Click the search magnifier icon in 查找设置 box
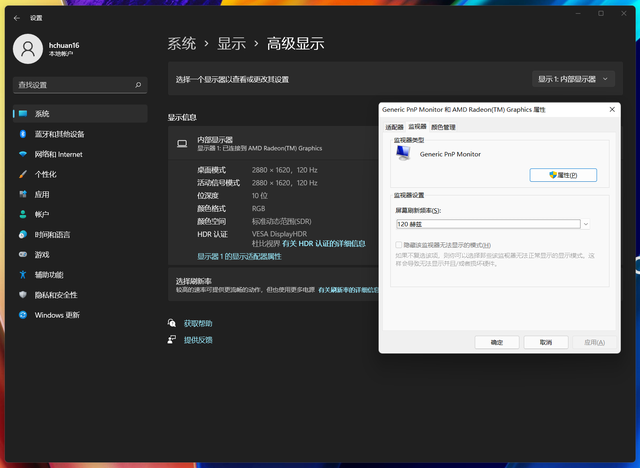 (138, 85)
